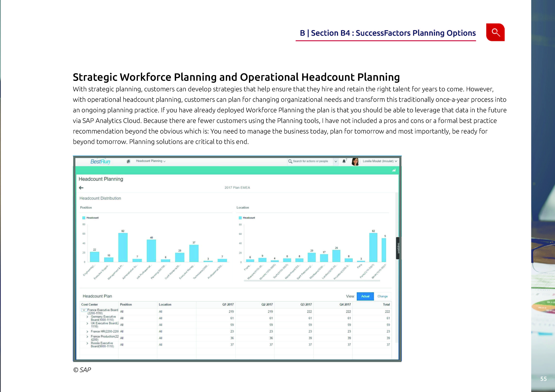Click the Total value 59 for UK Executive Board
This screenshot has height=392, width=555.
click(x=388, y=325)
